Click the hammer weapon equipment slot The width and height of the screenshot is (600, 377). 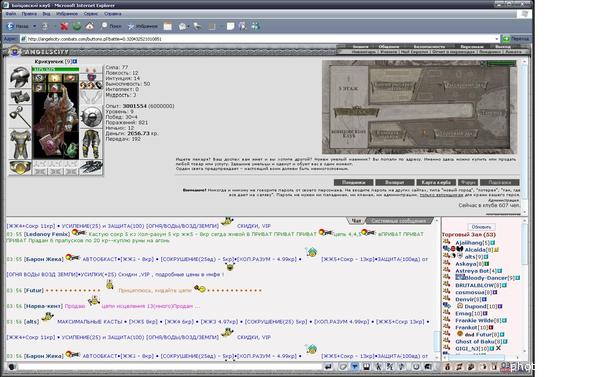click(x=20, y=116)
